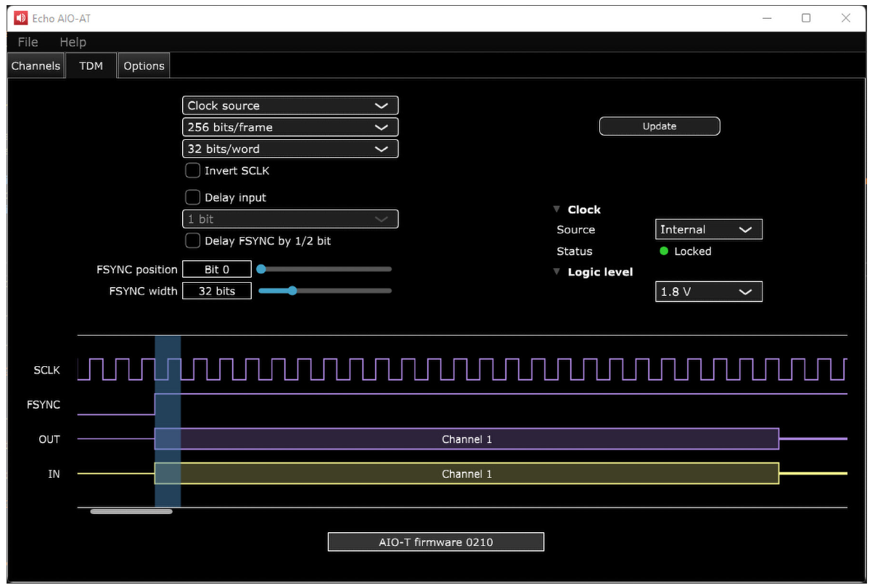Open the 1.8 V logic level dropdown
Image resolution: width=875 pixels, height=588 pixels.
(x=709, y=291)
